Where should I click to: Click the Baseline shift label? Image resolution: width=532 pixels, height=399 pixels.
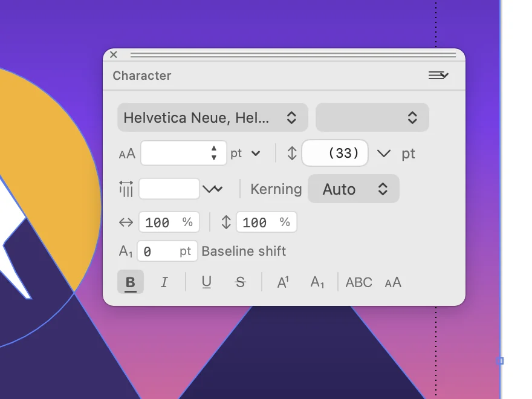click(x=244, y=251)
